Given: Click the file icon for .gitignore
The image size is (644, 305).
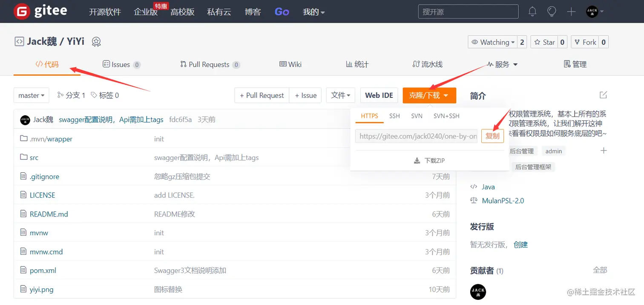Looking at the screenshot, I should tap(23, 176).
